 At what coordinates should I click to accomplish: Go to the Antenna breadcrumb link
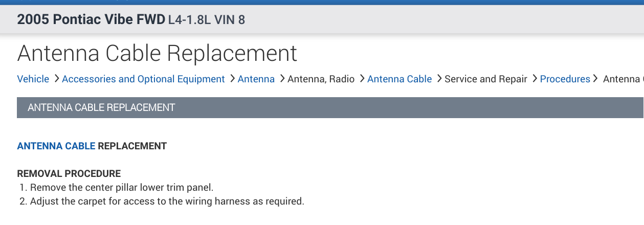click(x=256, y=79)
